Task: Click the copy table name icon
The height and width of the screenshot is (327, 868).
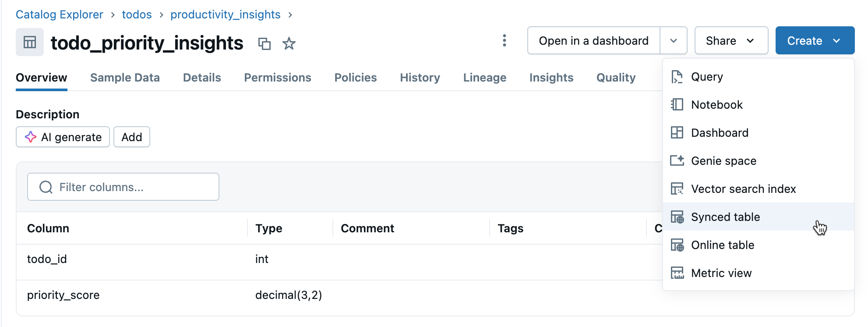Action: [265, 43]
